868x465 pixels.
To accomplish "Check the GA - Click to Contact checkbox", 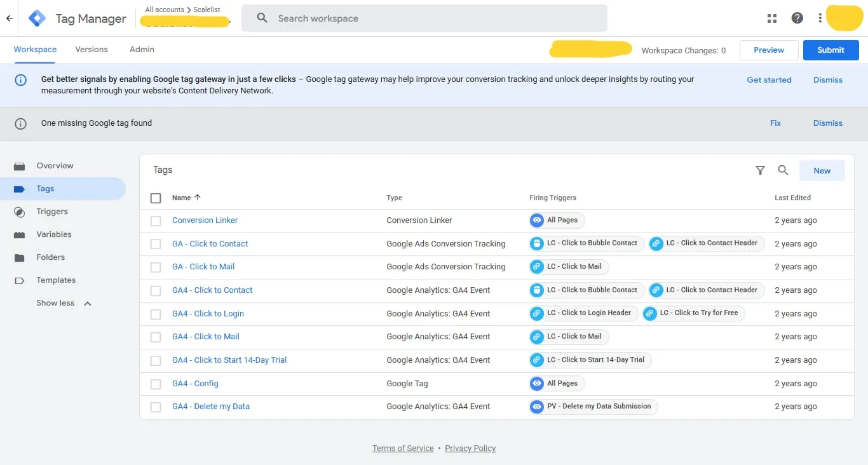I will pyautogui.click(x=156, y=244).
